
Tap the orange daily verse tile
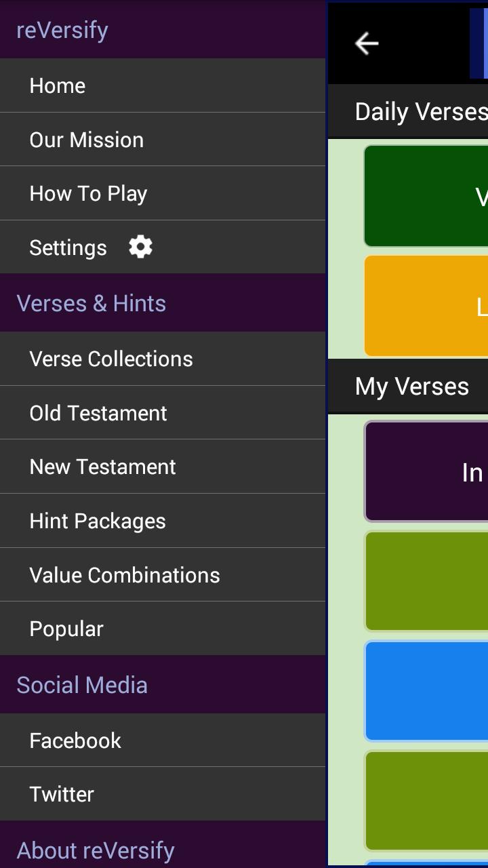pyautogui.click(x=427, y=306)
